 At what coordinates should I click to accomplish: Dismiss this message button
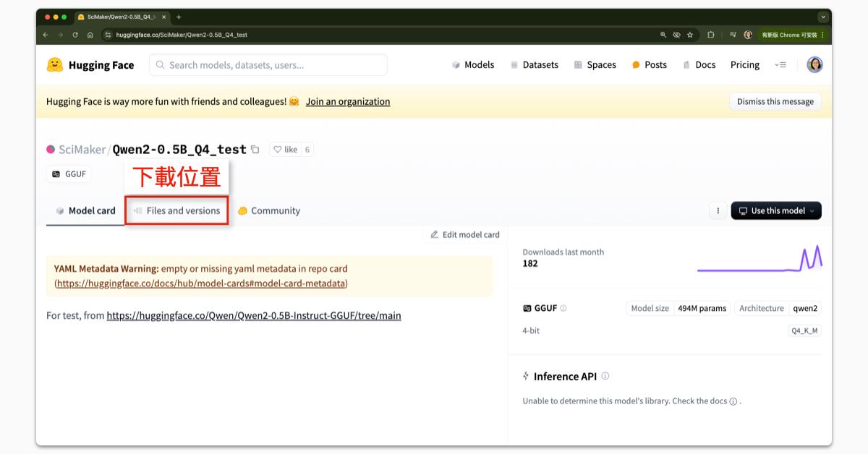775,102
